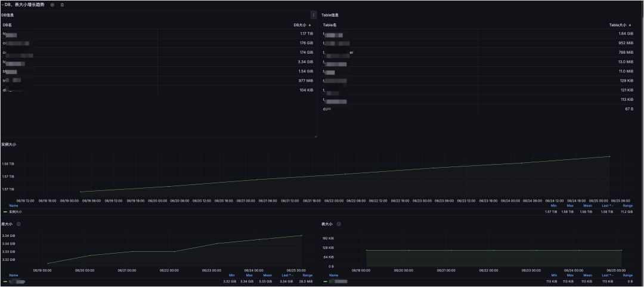Select the 1.64 GiB table size cell
644x287 pixels.
626,33
